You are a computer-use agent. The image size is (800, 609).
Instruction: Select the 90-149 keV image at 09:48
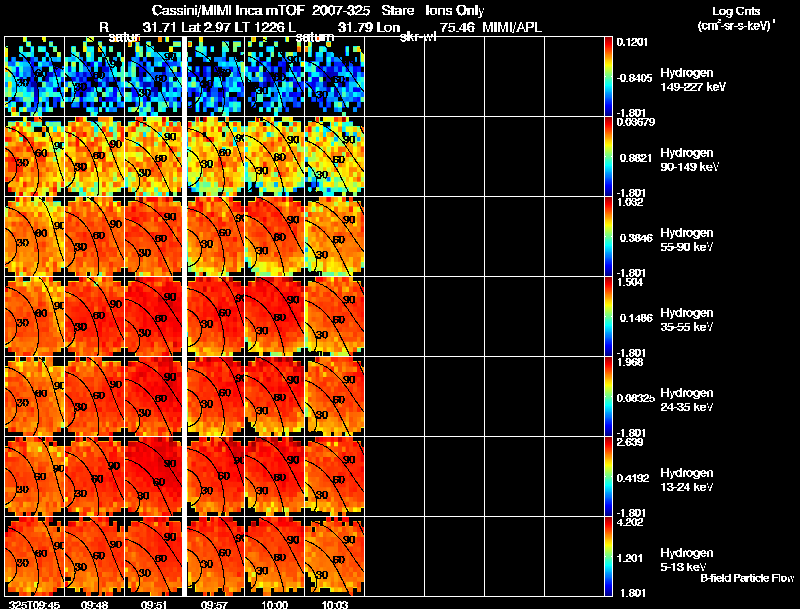coord(94,157)
